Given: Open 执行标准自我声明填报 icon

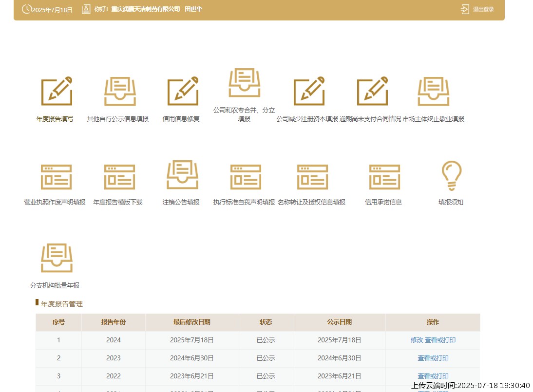Looking at the screenshot, I should [x=246, y=177].
